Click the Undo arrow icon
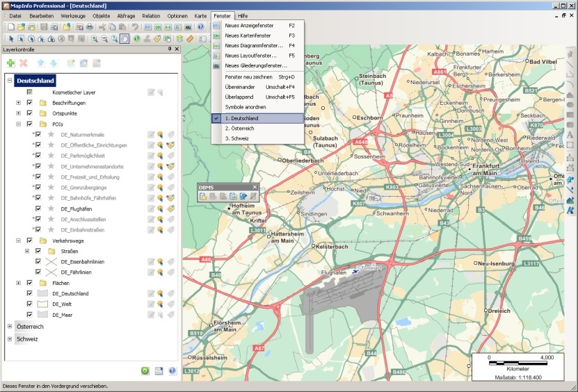This screenshot has height=392, width=578. tap(136, 27)
